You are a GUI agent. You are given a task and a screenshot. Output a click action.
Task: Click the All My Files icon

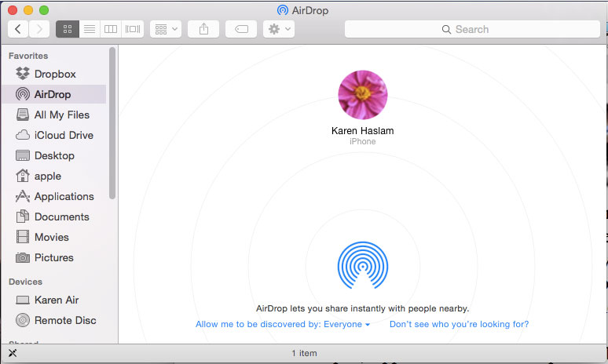pyautogui.click(x=23, y=115)
